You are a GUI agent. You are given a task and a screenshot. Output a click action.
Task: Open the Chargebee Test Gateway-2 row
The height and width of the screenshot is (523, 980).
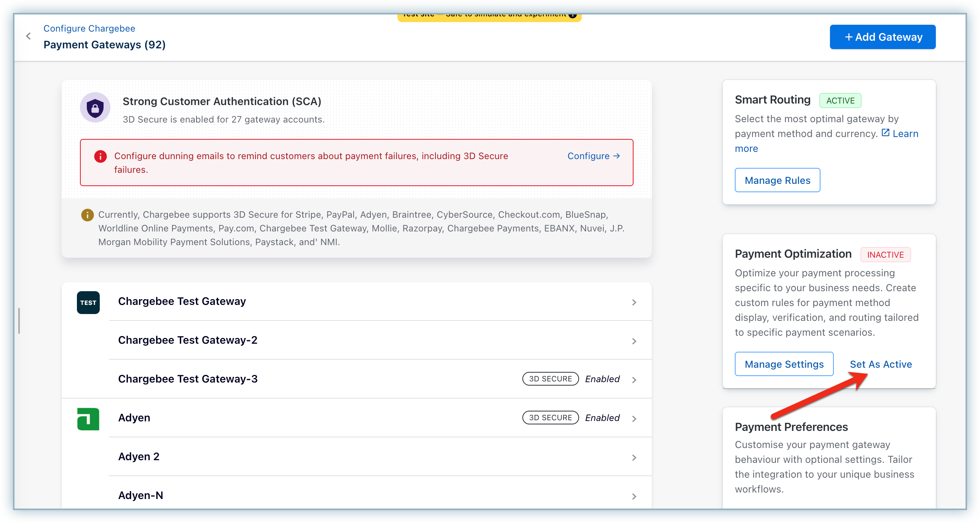[380, 340]
